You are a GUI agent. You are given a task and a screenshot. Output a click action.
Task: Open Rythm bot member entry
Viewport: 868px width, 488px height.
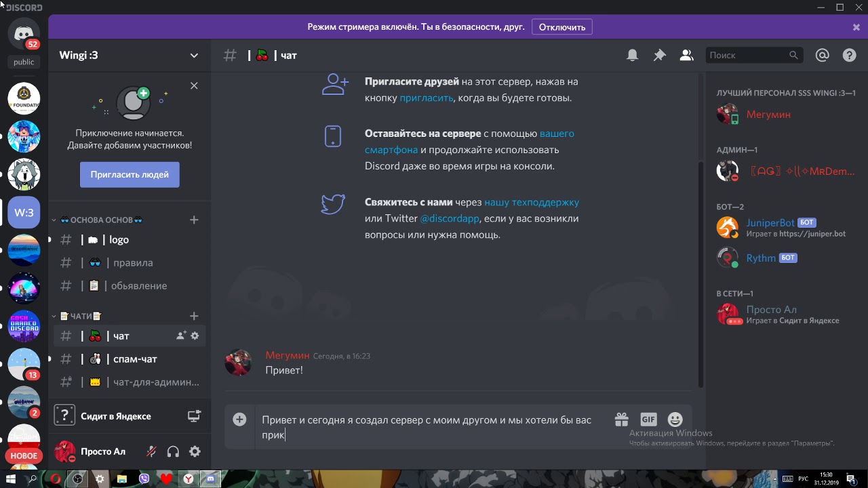click(x=785, y=258)
